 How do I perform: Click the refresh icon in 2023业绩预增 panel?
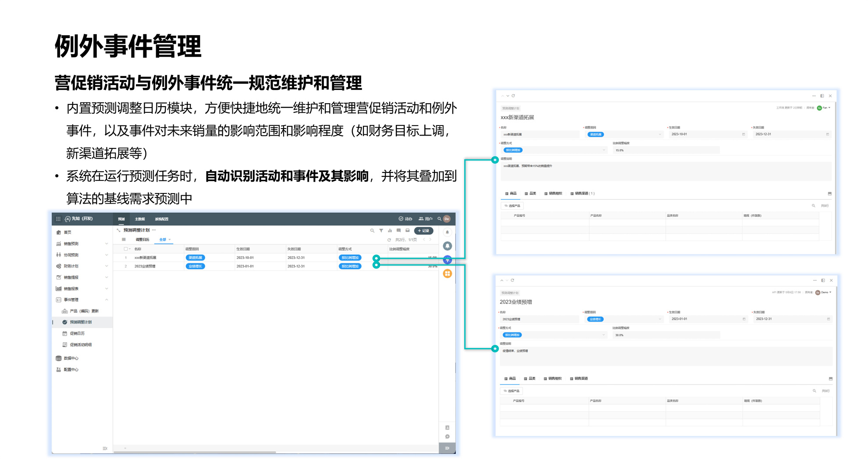click(512, 280)
